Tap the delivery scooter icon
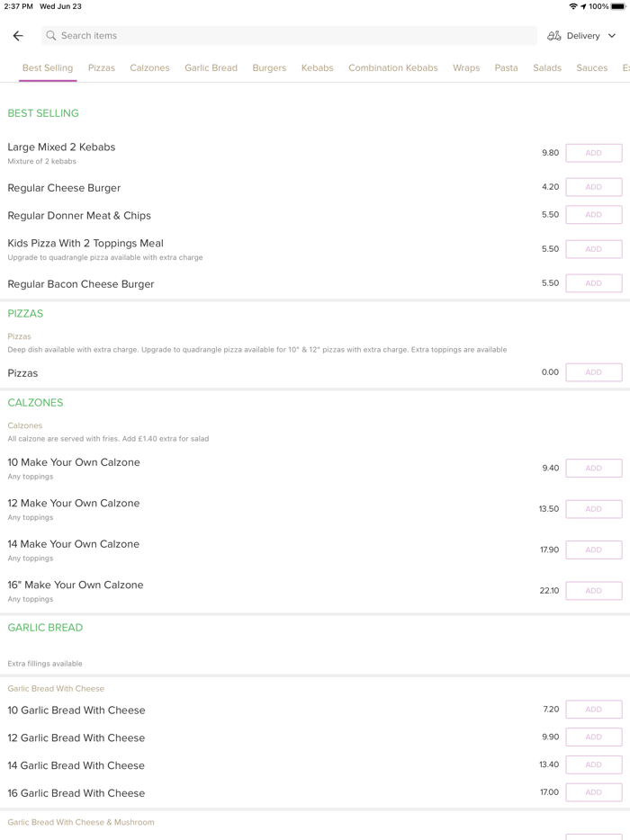 554,36
